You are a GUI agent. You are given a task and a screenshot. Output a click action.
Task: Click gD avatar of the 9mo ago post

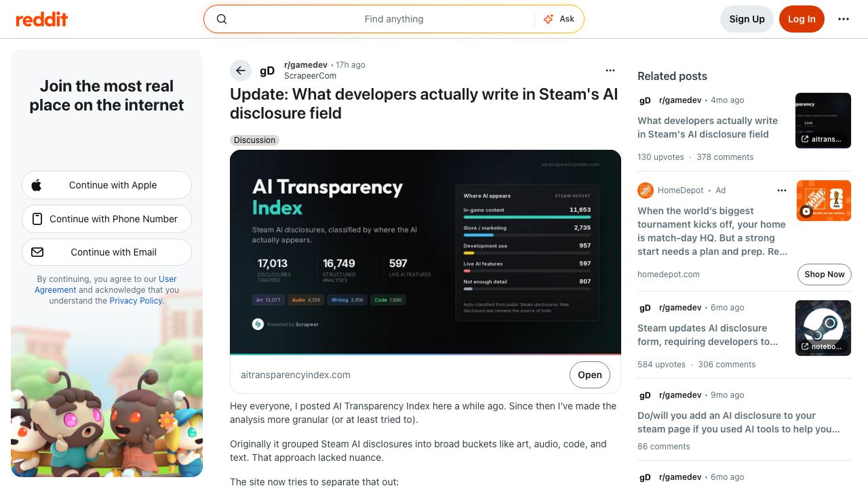coord(645,395)
